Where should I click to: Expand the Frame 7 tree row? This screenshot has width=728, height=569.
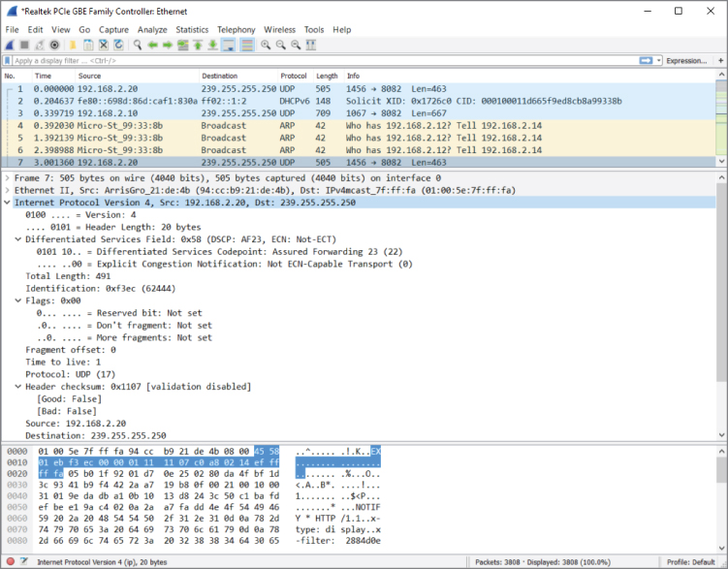click(8, 178)
